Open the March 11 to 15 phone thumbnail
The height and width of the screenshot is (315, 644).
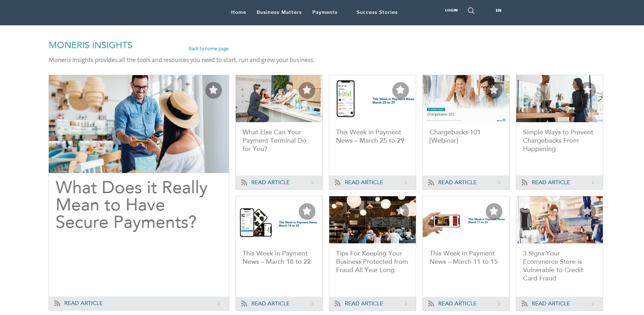click(x=466, y=220)
